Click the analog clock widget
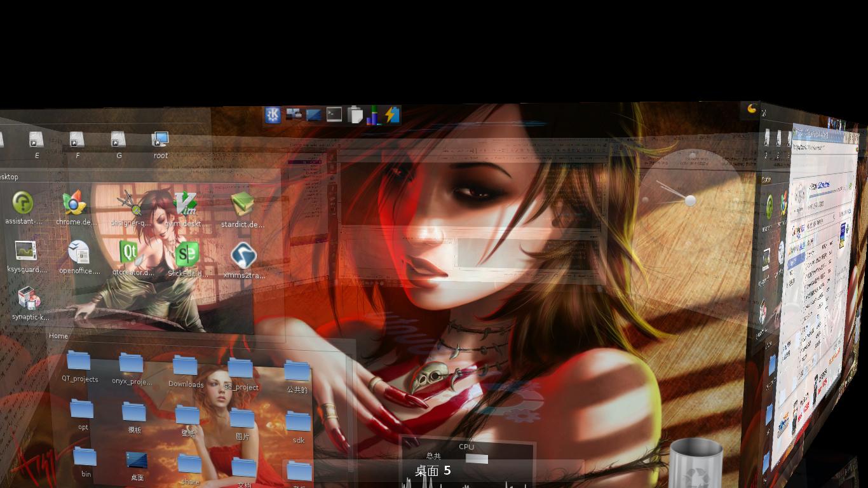 pos(689,201)
